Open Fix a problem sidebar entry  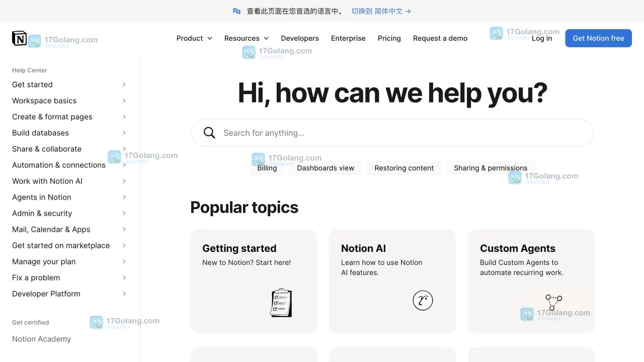click(36, 278)
